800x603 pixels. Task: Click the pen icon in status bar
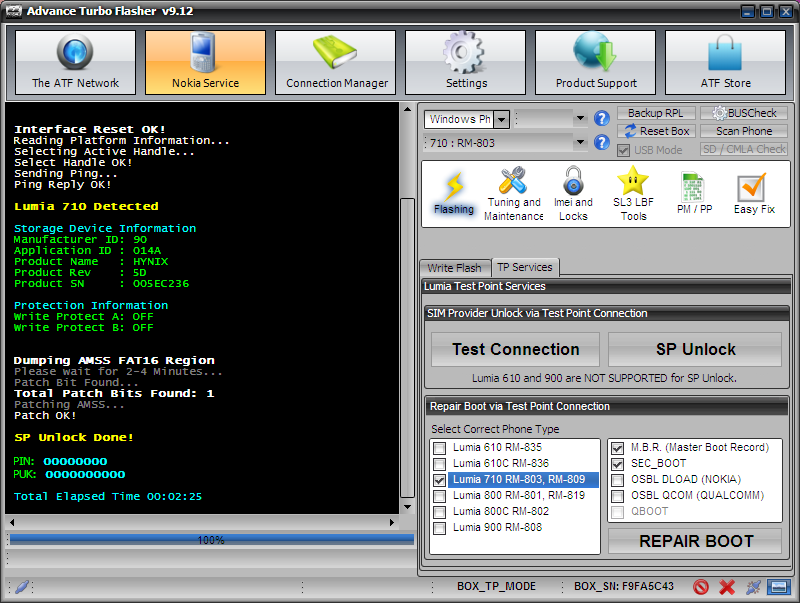[x=21, y=587]
